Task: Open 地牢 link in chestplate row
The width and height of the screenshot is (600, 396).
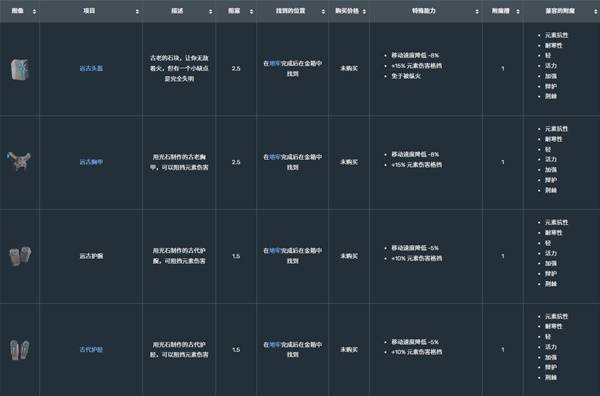Action: 275,157
